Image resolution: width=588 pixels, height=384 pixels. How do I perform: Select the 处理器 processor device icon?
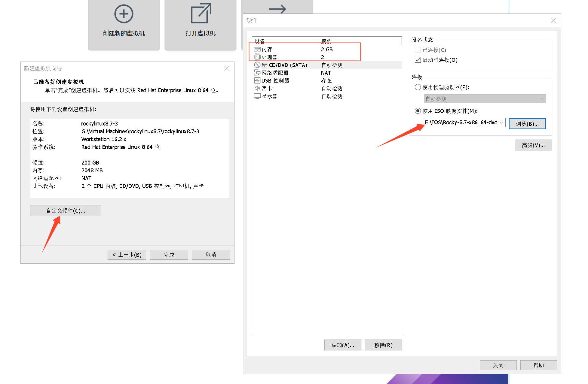[x=257, y=57]
